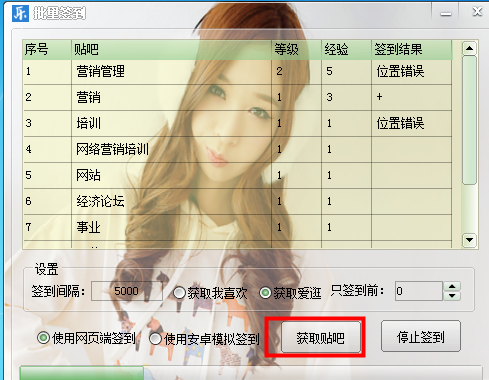Select the 营销 row in list
This screenshot has height=380, width=489.
[x=237, y=97]
